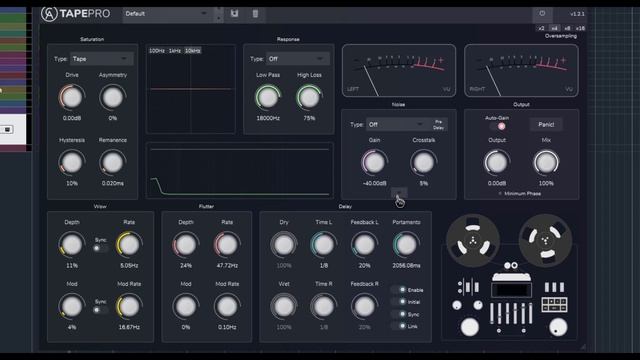The height and width of the screenshot is (360, 640).
Task: Open the Noise Type dropdown showing Off
Action: [x=397, y=124]
